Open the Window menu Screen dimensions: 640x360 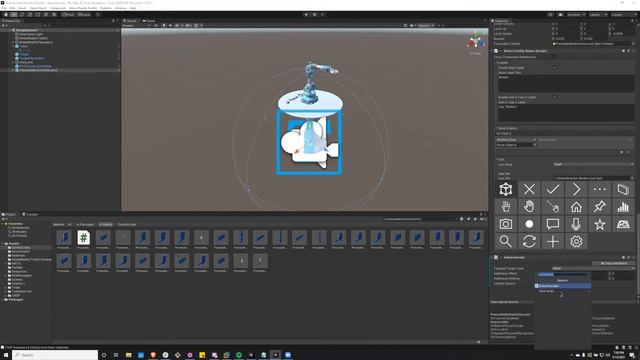(120, 8)
